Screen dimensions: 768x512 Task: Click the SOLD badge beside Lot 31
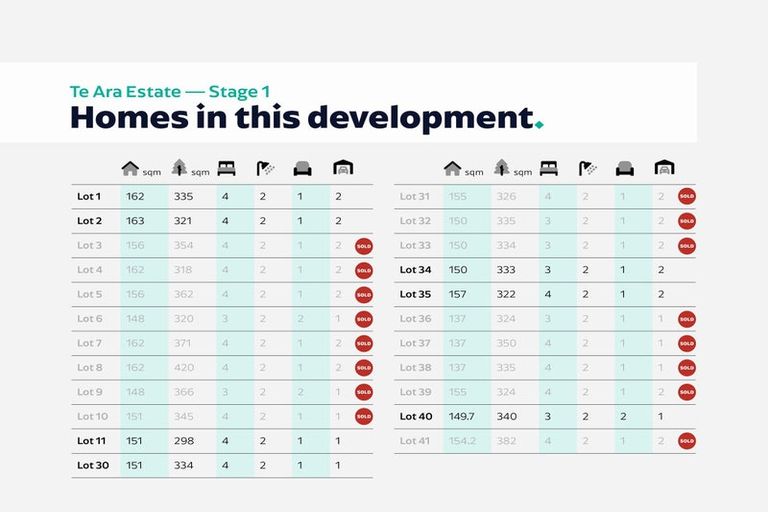point(686,197)
